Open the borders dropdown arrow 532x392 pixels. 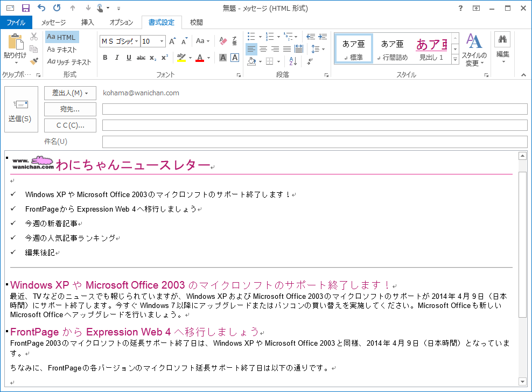click(x=278, y=61)
